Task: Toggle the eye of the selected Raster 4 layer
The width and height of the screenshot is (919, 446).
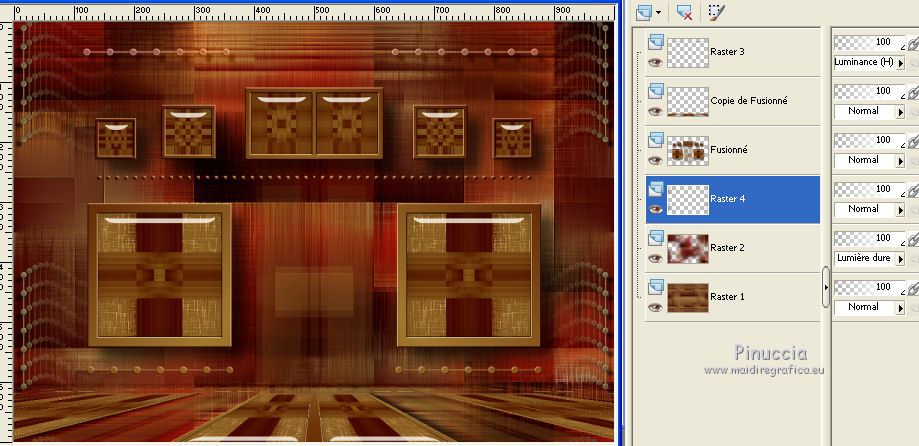Action: 656,209
